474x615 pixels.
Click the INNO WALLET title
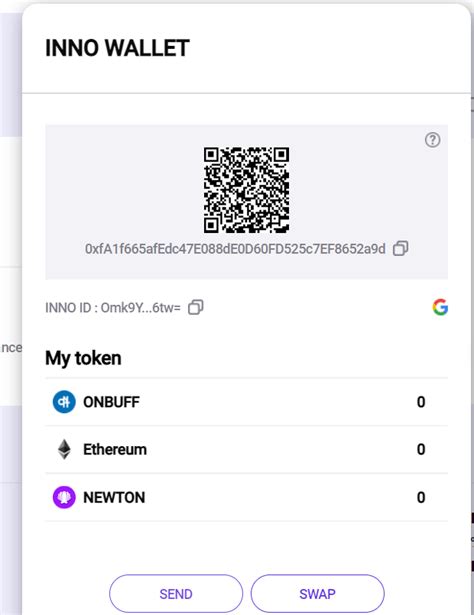click(117, 48)
